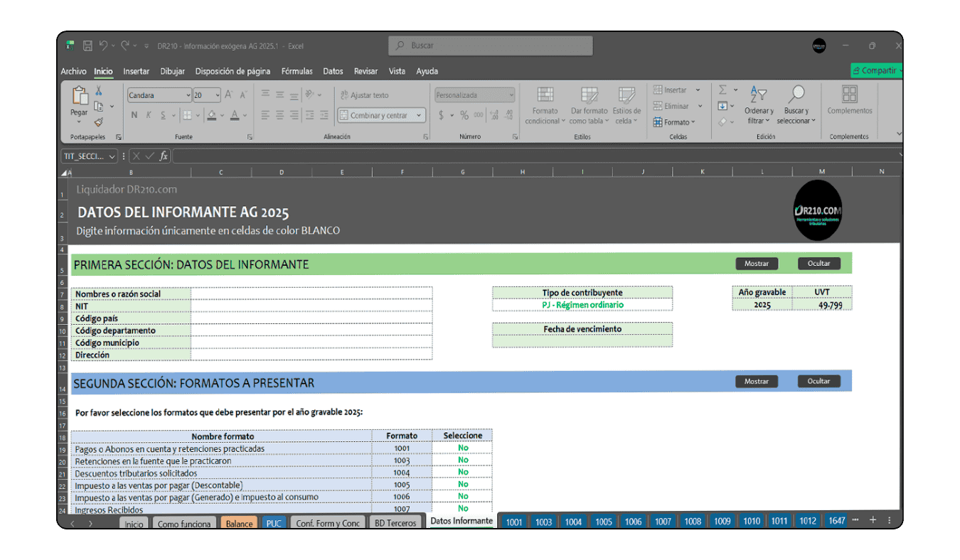Toggle Ajustar texto wrap text
Viewport: 960px width, 560px height.
click(364, 95)
